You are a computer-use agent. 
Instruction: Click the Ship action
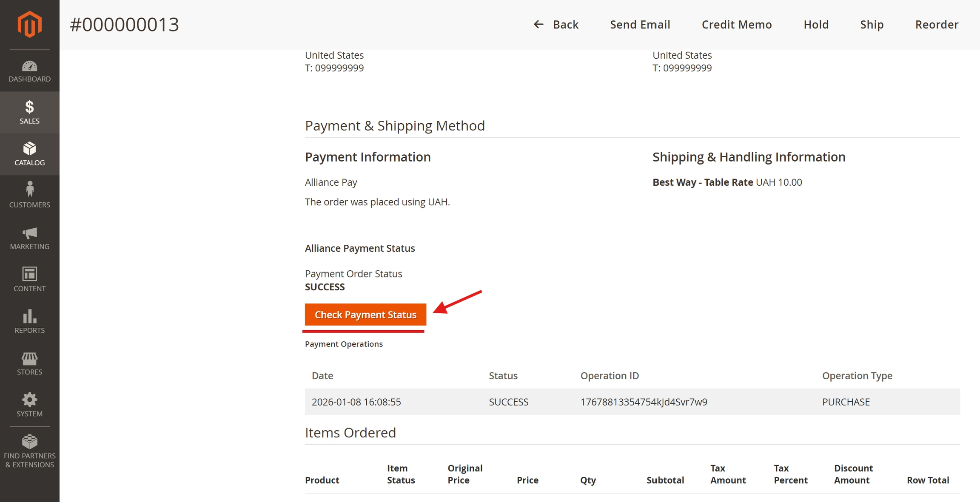point(872,25)
